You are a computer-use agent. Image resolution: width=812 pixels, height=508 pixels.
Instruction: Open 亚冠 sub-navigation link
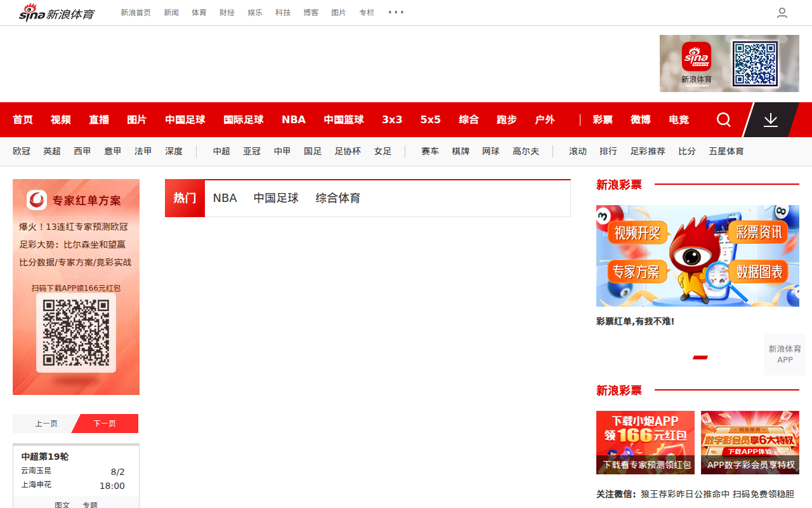pos(252,151)
